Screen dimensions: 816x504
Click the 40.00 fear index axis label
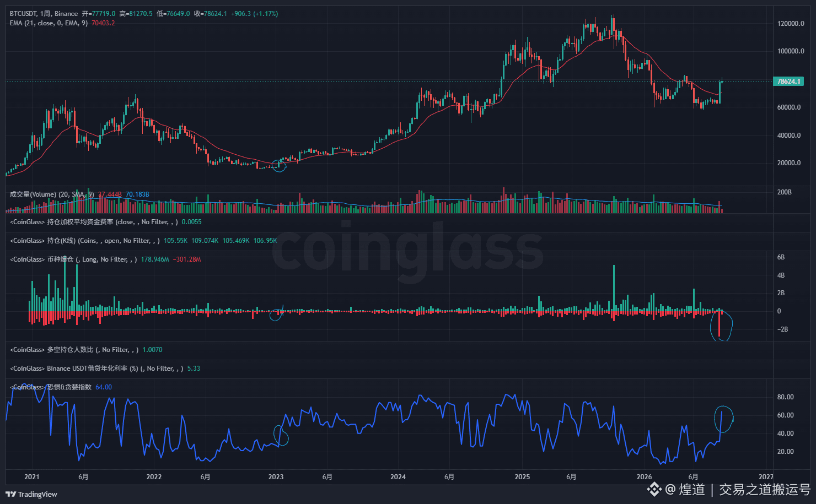coord(786,433)
